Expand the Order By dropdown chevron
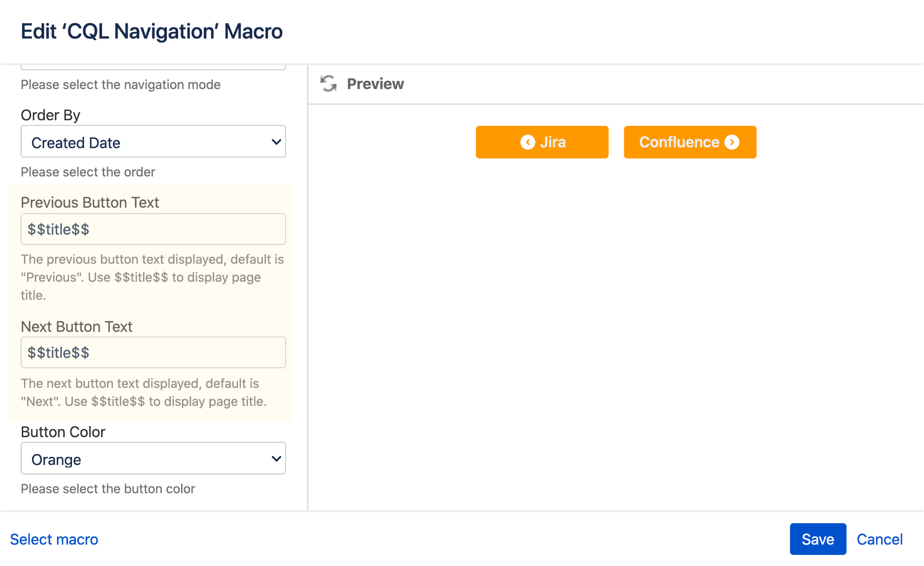 276,142
